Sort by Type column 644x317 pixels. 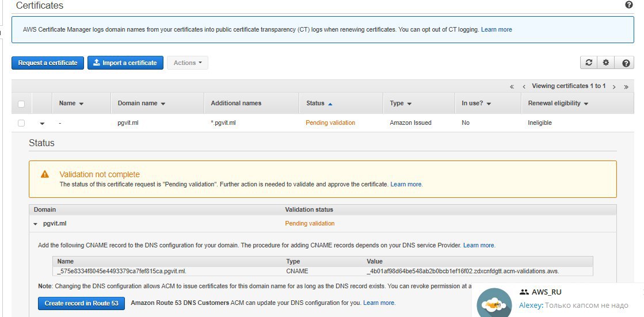[x=401, y=104]
